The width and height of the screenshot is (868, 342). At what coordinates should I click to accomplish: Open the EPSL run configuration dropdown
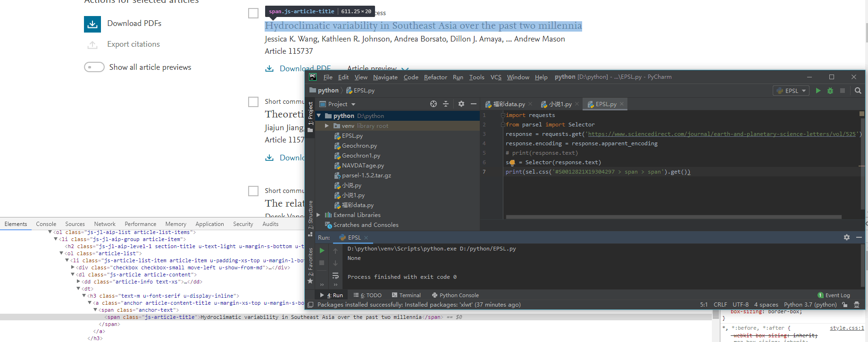[x=791, y=91]
